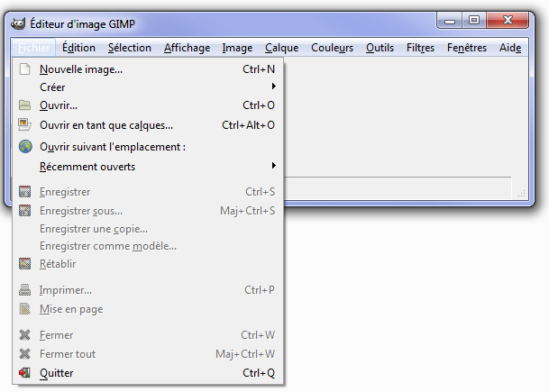
Task: Click the X icon beside Fermer tout
Action: click(24, 354)
